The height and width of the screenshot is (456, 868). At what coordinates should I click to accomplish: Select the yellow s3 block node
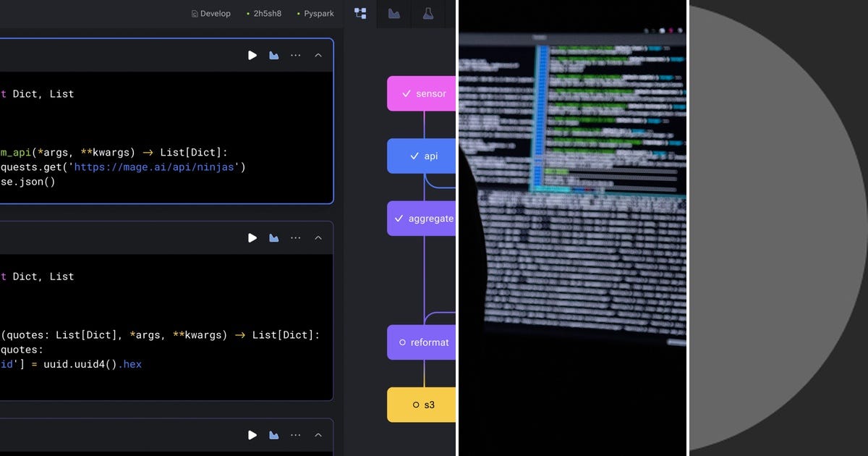tap(426, 405)
